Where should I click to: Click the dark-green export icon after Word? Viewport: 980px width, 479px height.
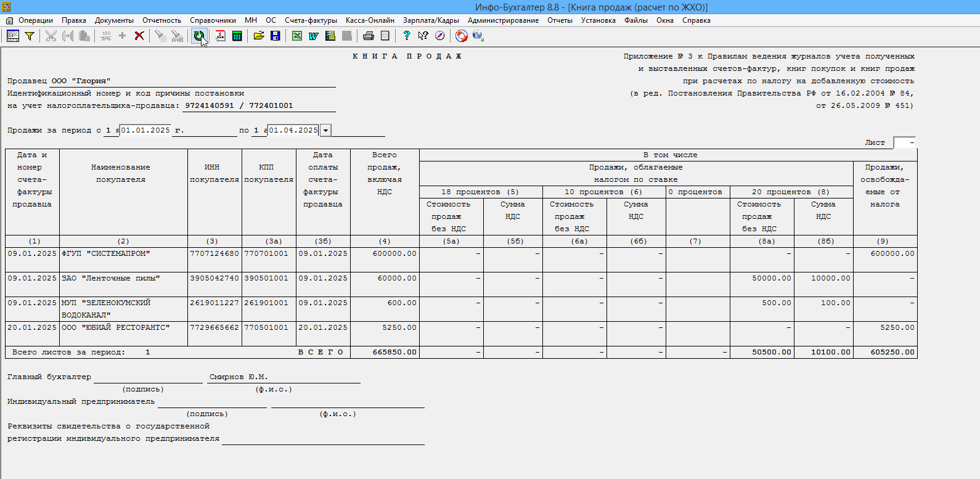point(330,36)
